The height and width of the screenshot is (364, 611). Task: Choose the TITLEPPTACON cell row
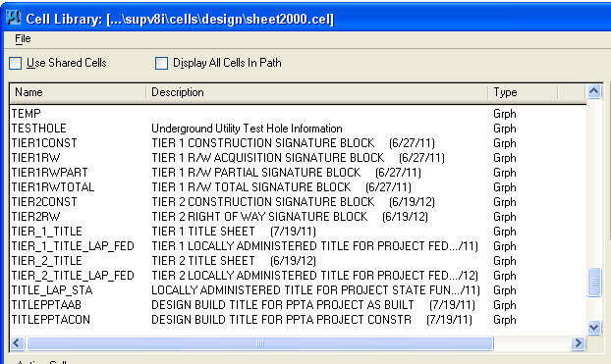[298, 320]
